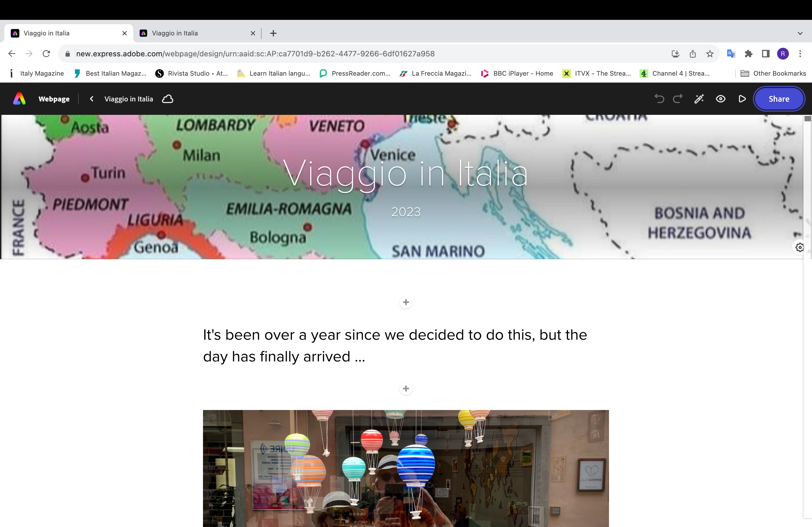Open the Chrome three-dot menu
This screenshot has height=527, width=812.
tap(800, 54)
